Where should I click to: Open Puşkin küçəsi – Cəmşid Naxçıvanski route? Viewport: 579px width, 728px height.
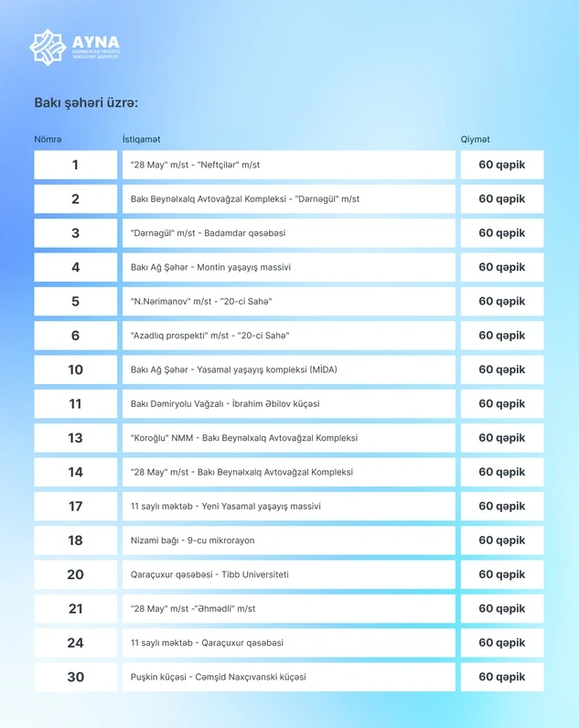click(219, 677)
